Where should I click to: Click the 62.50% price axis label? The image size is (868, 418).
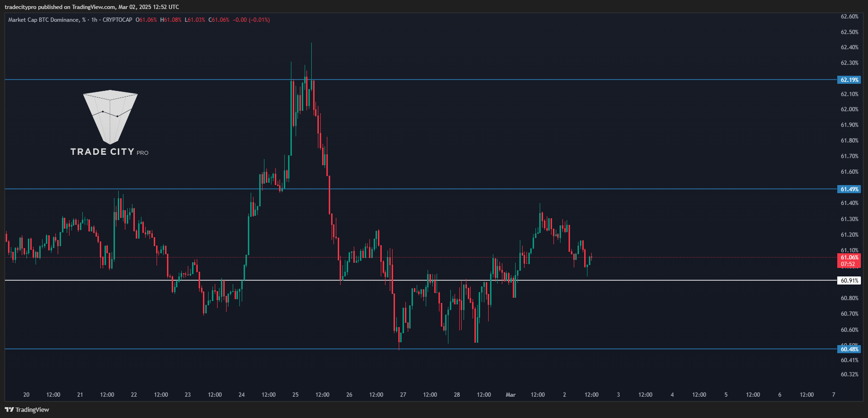point(850,32)
